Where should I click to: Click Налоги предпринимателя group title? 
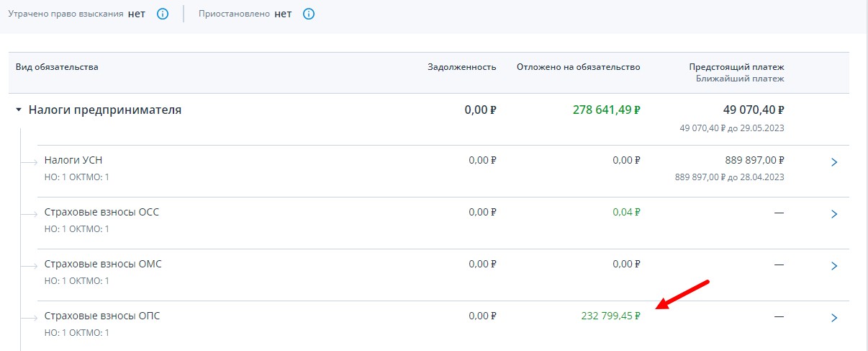pos(105,110)
